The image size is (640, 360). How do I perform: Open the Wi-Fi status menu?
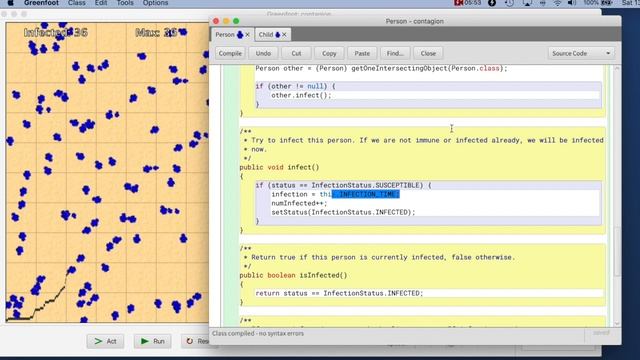click(558, 3)
